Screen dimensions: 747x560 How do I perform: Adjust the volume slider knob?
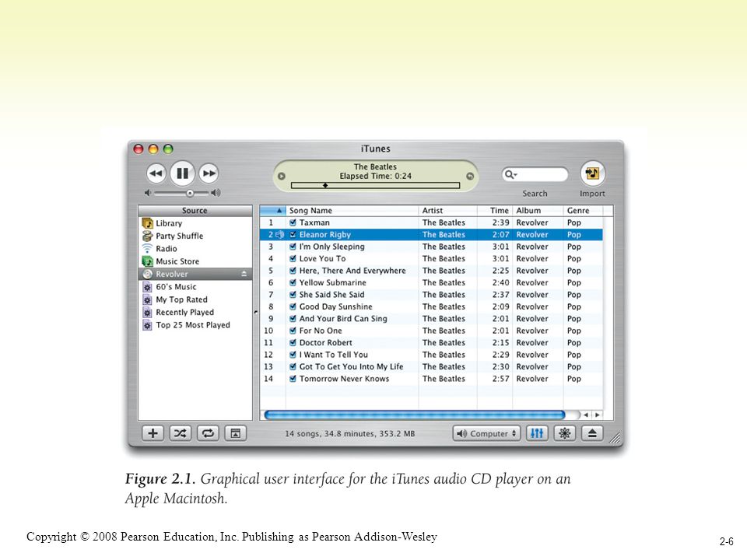point(190,193)
